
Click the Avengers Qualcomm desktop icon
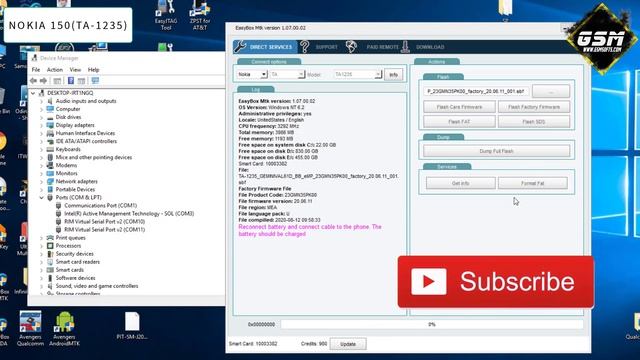pyautogui.click(x=30, y=328)
